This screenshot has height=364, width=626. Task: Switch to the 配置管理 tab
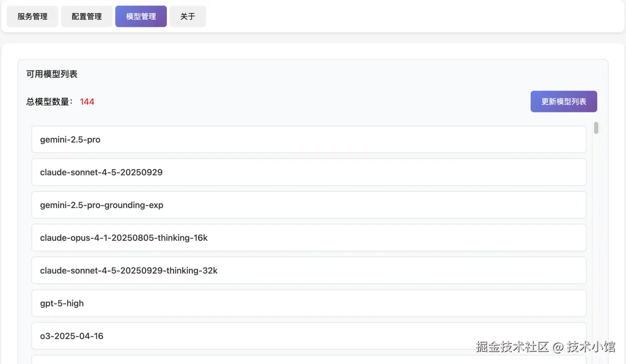[87, 17]
